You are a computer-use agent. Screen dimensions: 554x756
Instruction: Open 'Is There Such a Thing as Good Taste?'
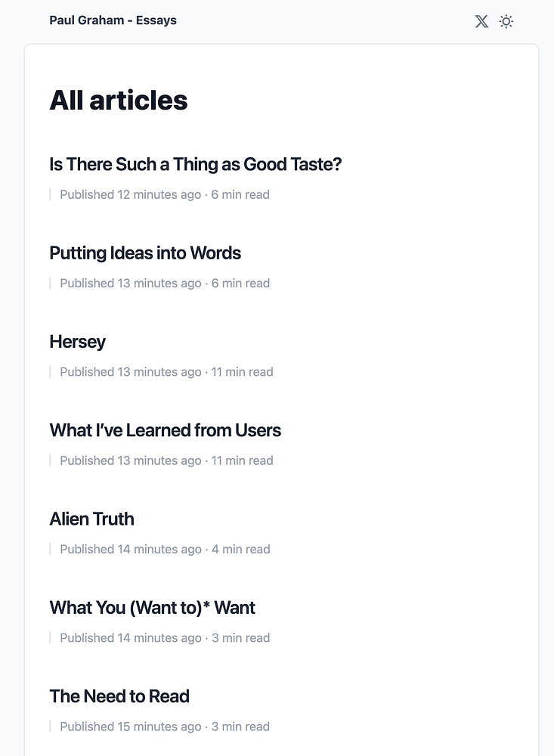click(x=195, y=164)
